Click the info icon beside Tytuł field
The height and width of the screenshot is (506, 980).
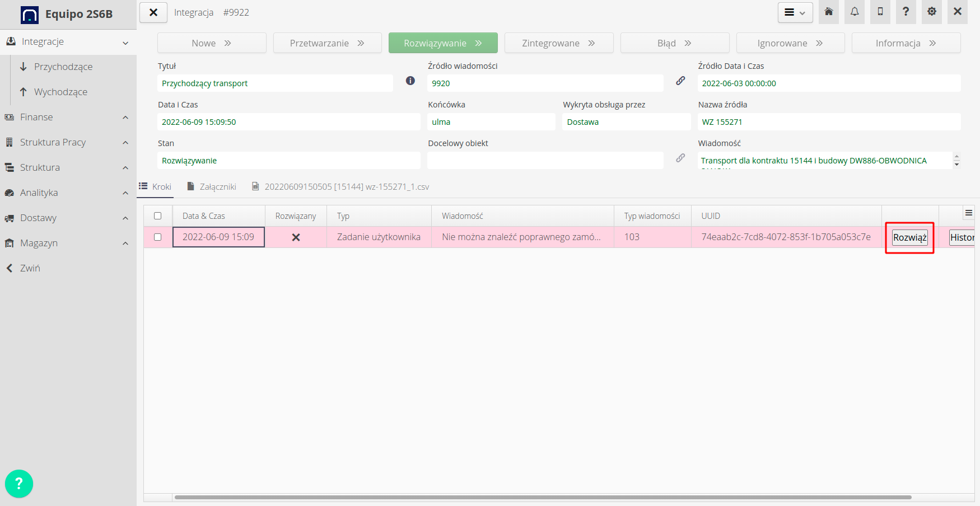coord(410,81)
